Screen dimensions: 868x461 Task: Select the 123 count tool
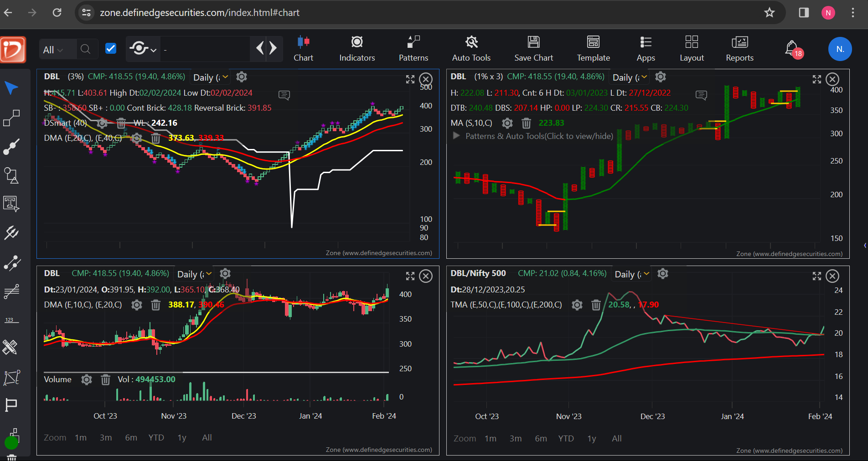(11, 320)
